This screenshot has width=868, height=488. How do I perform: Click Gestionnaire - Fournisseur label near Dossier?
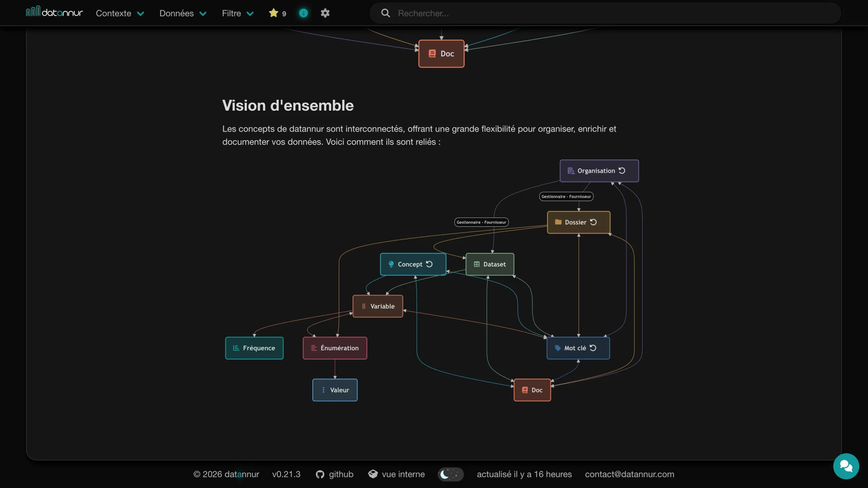pyautogui.click(x=566, y=197)
